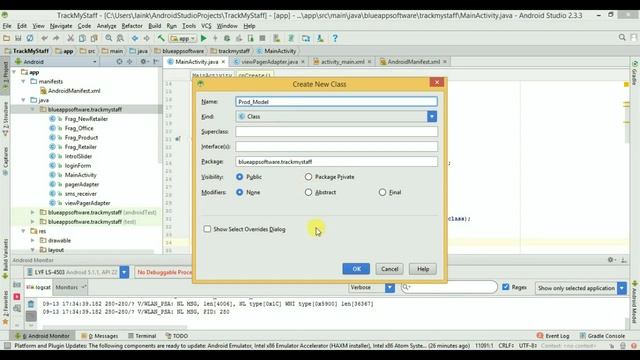This screenshot has height=360, width=640.
Task: Click the Debug app bug icon
Action: (227, 38)
